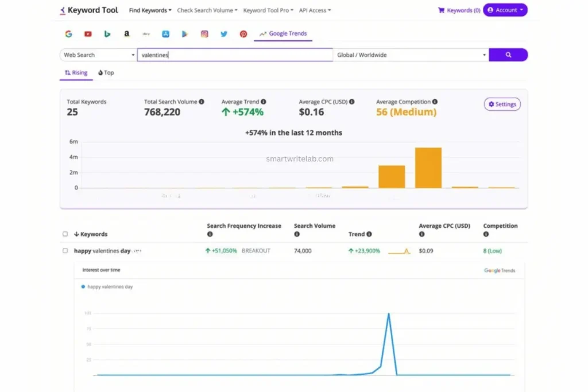The image size is (588, 392).
Task: Select the eBay platform icon
Action: [146, 34]
